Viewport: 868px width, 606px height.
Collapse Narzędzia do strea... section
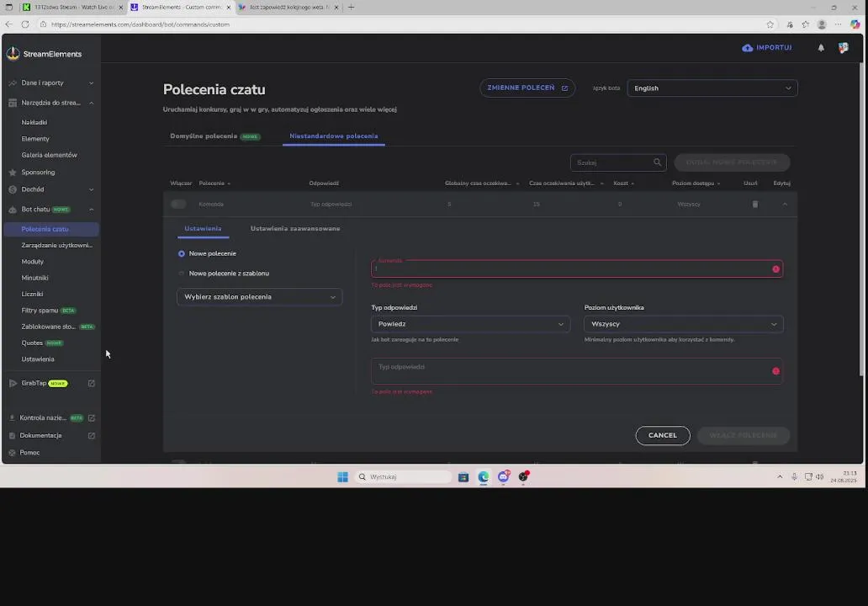[x=92, y=103]
